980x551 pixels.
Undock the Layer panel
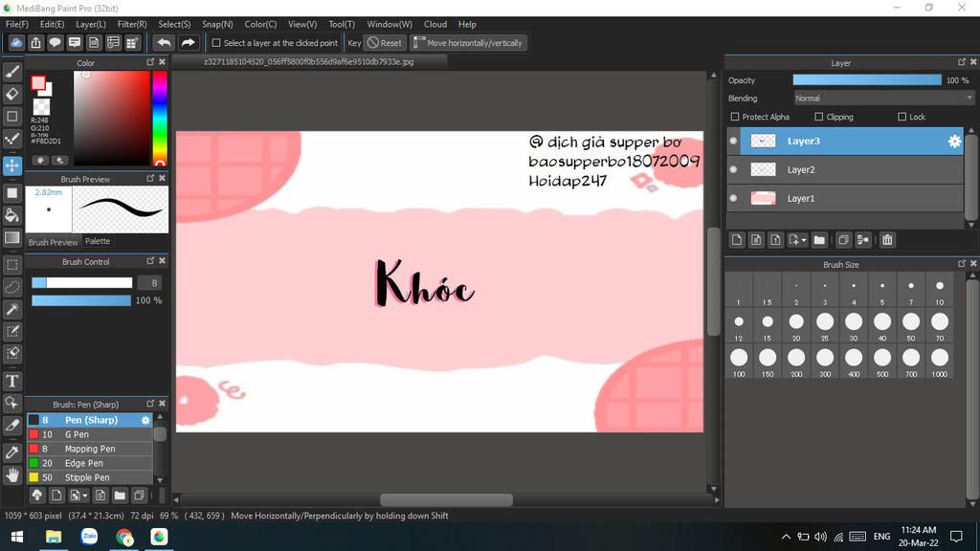(x=962, y=62)
